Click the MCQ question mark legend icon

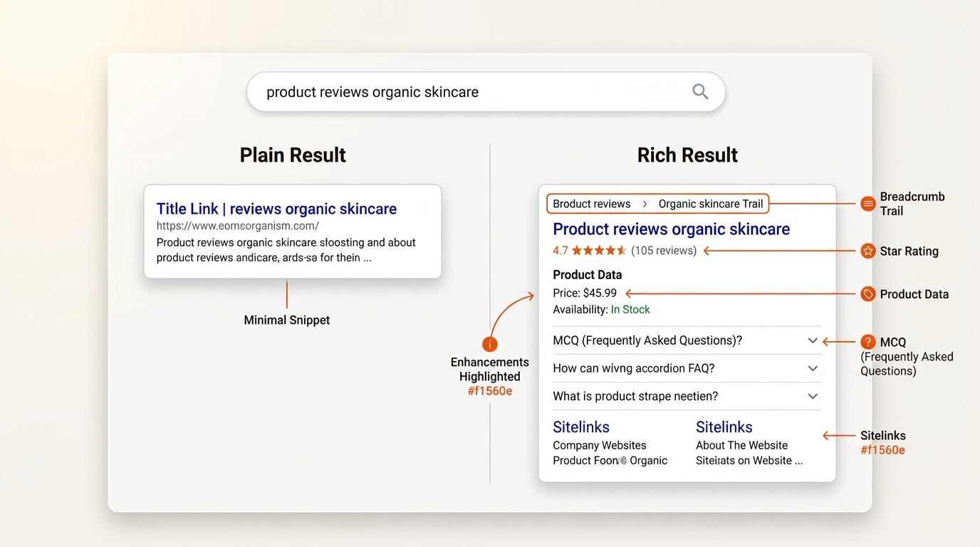(867, 342)
